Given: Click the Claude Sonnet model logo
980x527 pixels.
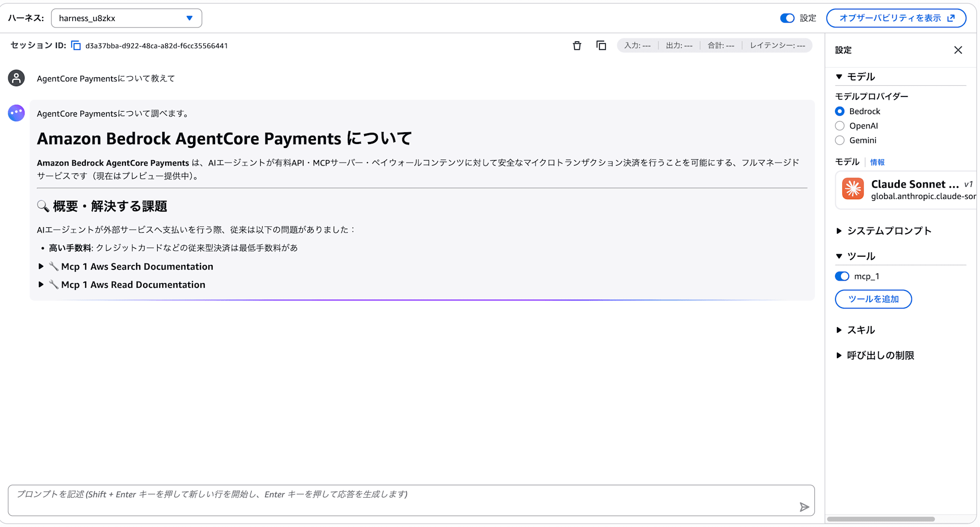Looking at the screenshot, I should [x=853, y=189].
